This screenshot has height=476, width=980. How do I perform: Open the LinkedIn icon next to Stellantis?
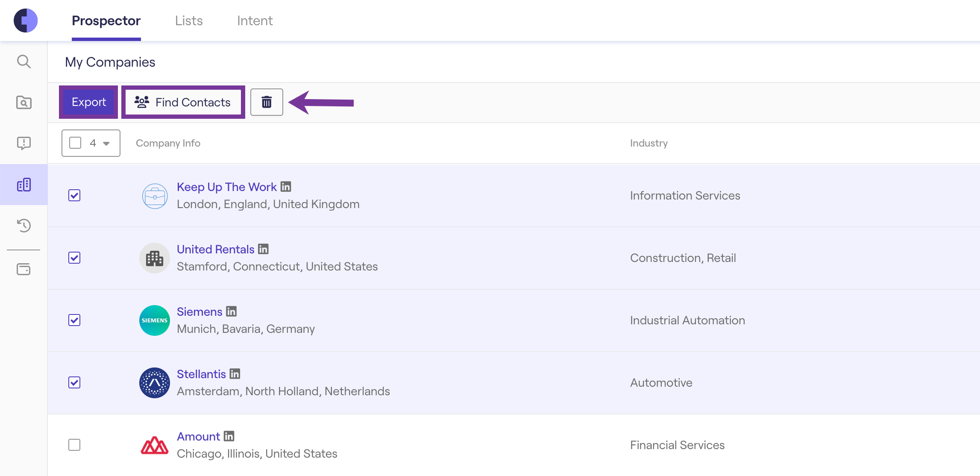[x=235, y=374]
